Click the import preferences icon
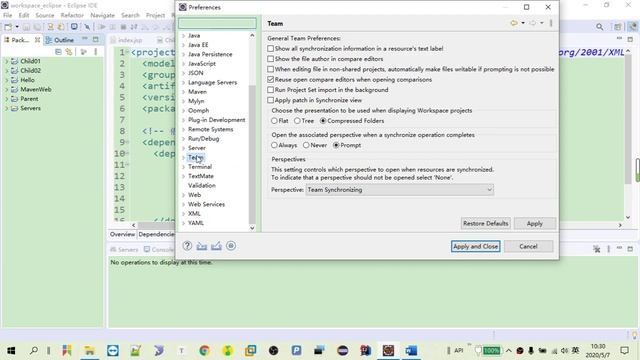 coord(202,246)
